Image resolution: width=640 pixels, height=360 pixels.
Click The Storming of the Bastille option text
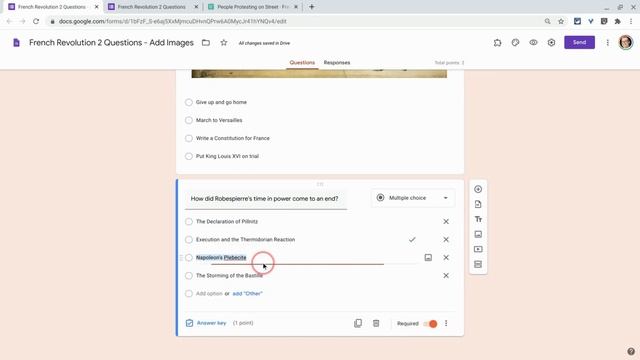(229, 276)
